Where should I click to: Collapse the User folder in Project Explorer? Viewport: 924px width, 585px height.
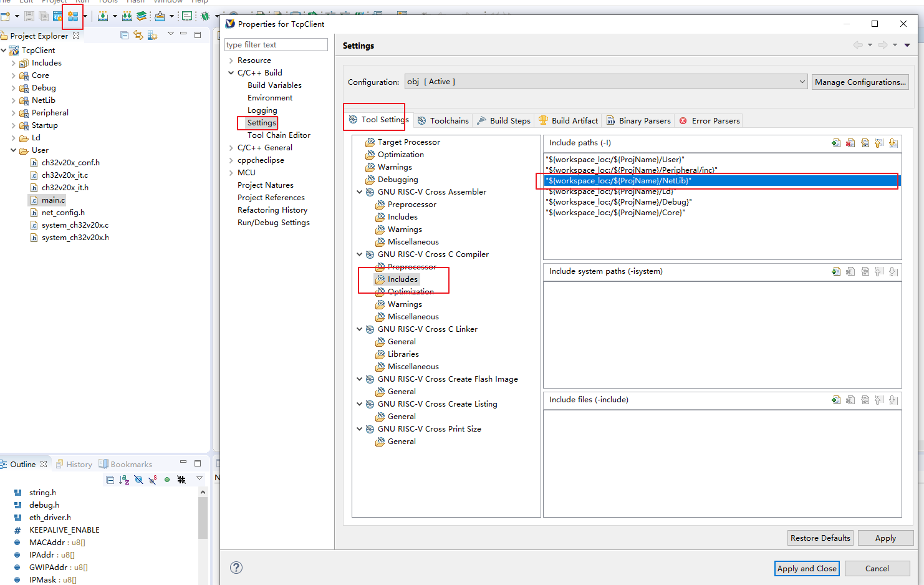click(14, 150)
